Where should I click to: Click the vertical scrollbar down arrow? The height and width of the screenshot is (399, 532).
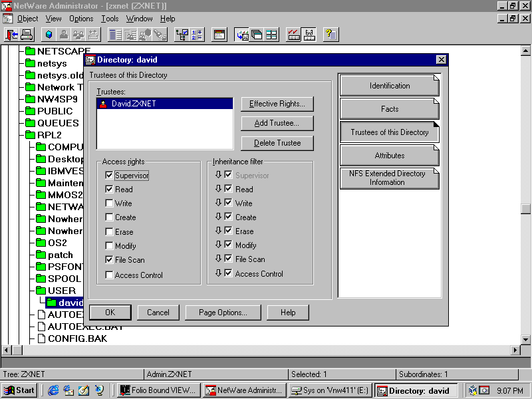525,339
